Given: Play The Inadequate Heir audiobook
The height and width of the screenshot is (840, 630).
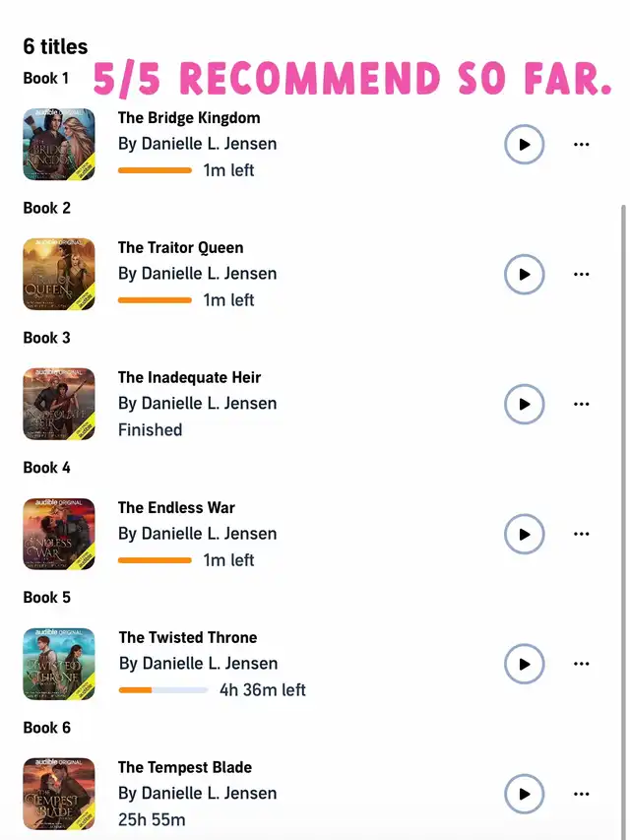Looking at the screenshot, I should pos(524,404).
